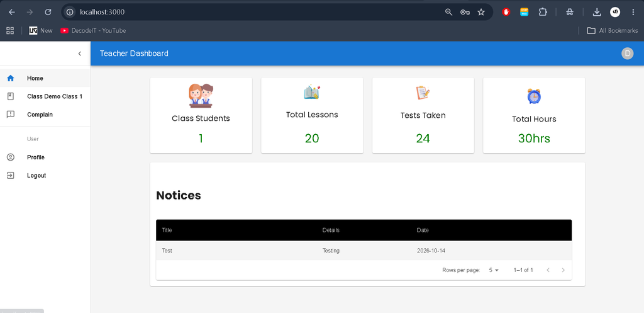
Task: Go to the previous notices page
Action: tap(548, 270)
